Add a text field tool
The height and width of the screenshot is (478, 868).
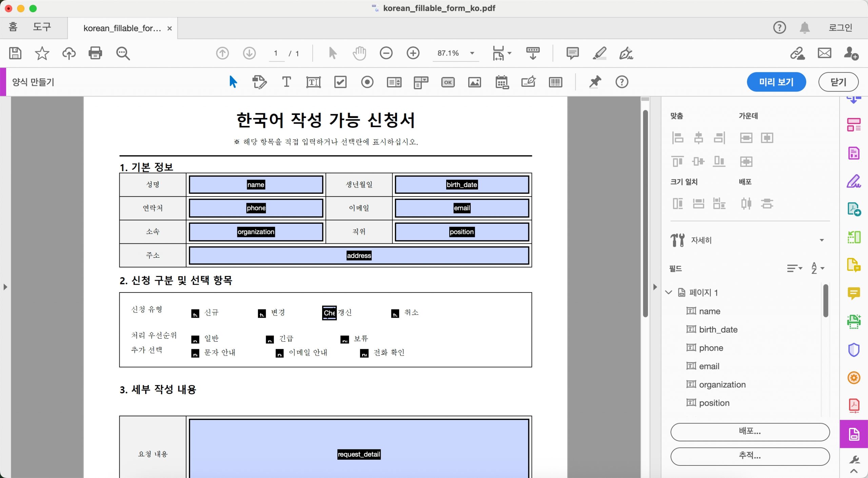[313, 82]
